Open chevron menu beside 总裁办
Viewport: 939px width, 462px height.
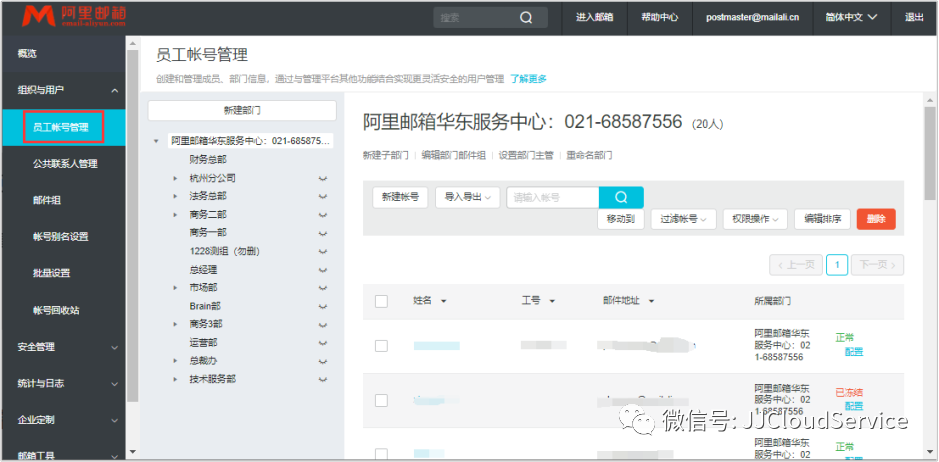tap(324, 361)
